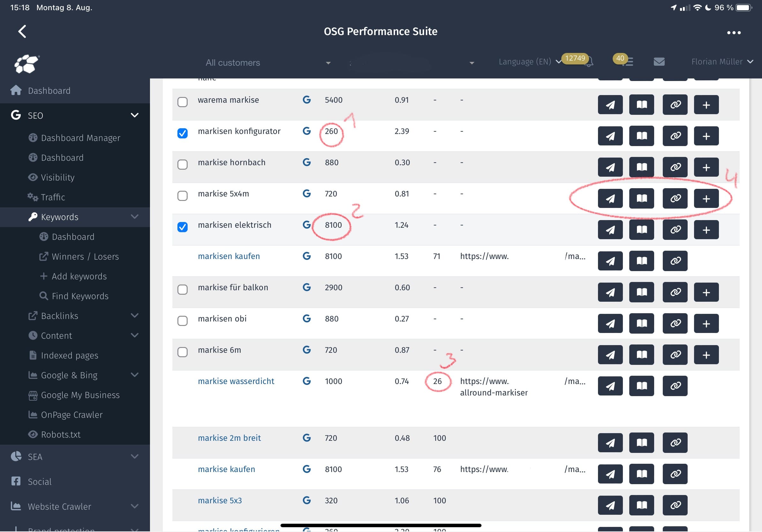Click paper plane icon for markise 5x3
The image size is (762, 532).
[x=610, y=505]
